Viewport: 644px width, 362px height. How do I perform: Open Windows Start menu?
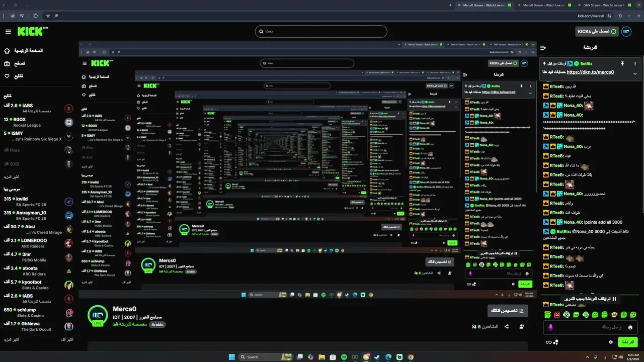click(x=231, y=357)
